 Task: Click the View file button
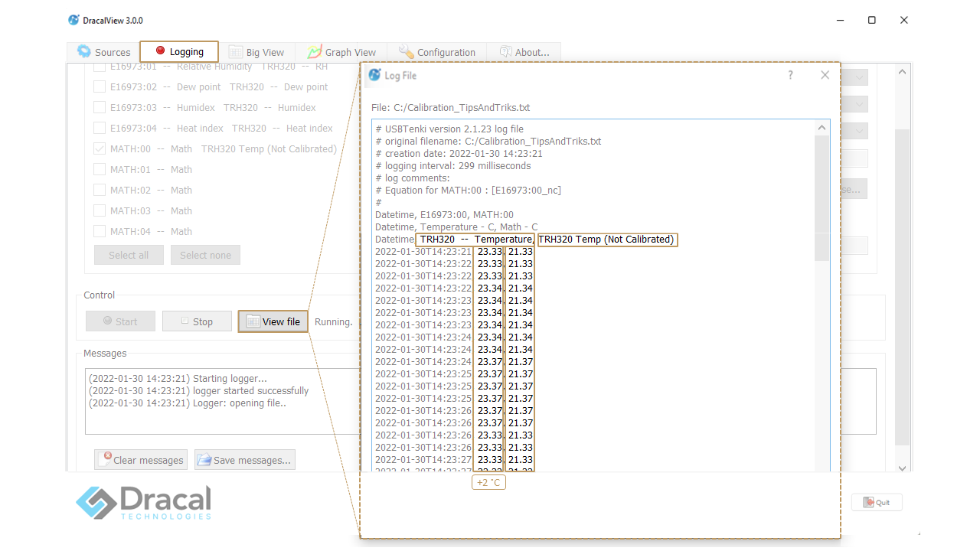click(273, 321)
